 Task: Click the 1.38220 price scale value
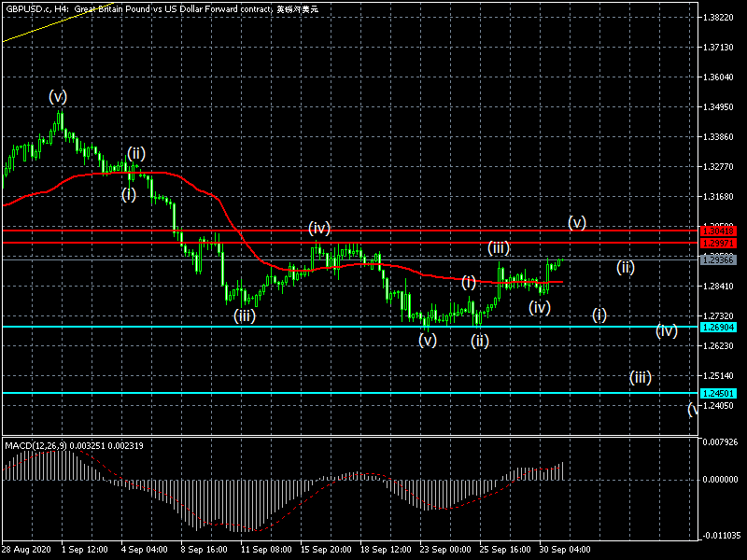[719, 18]
